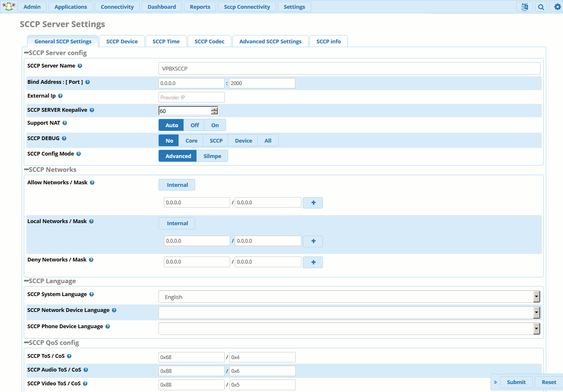Open the gear settings icon
Image resolution: width=563 pixels, height=392 pixels.
557,7
